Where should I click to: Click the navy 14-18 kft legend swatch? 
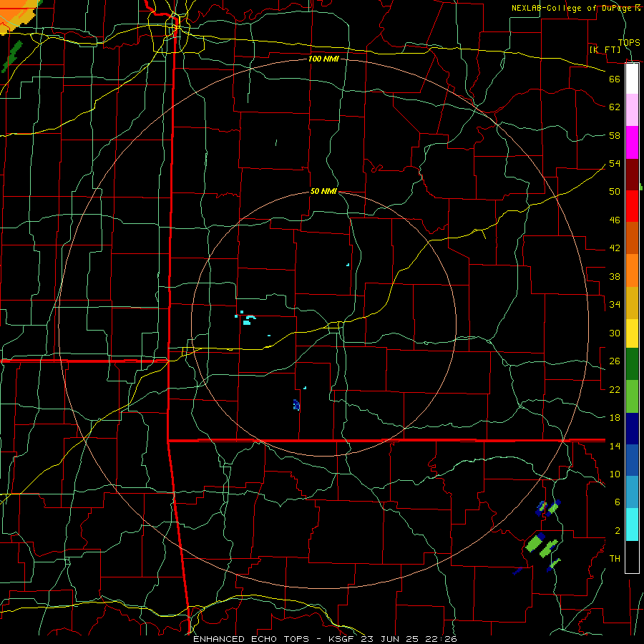pos(632,429)
